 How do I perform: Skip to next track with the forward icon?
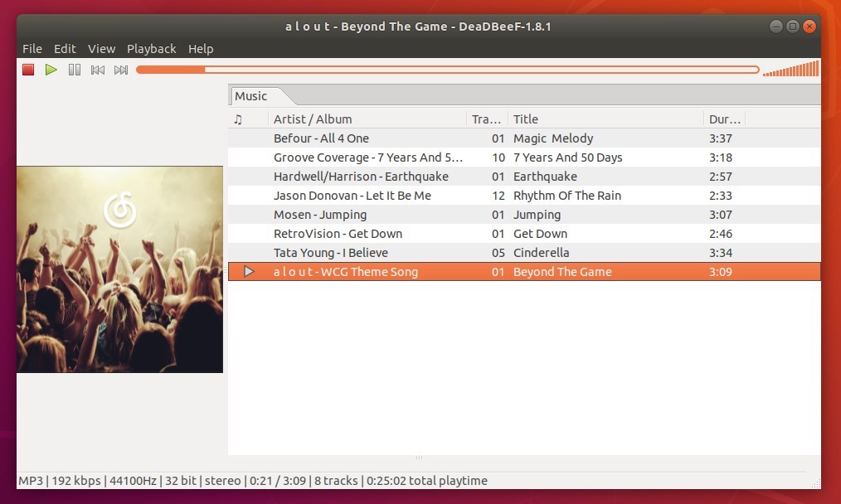[x=120, y=70]
